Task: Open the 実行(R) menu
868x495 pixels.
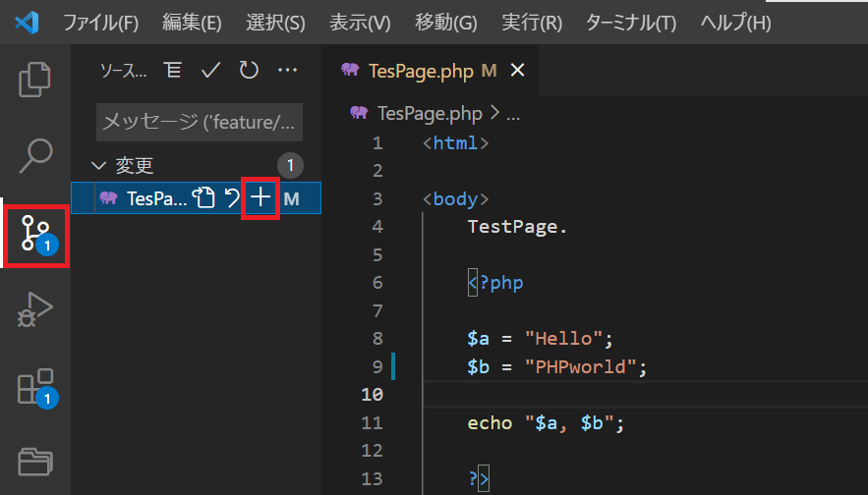Action: pyautogui.click(x=532, y=23)
